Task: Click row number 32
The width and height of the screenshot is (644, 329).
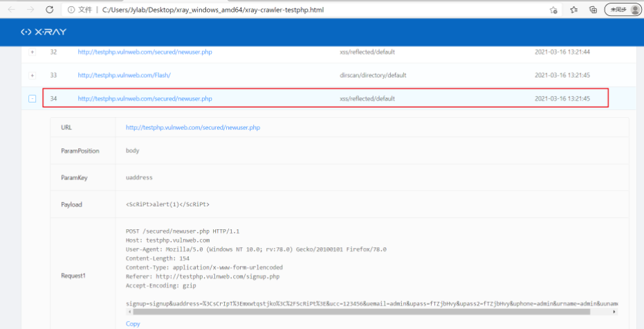Action: click(53, 52)
